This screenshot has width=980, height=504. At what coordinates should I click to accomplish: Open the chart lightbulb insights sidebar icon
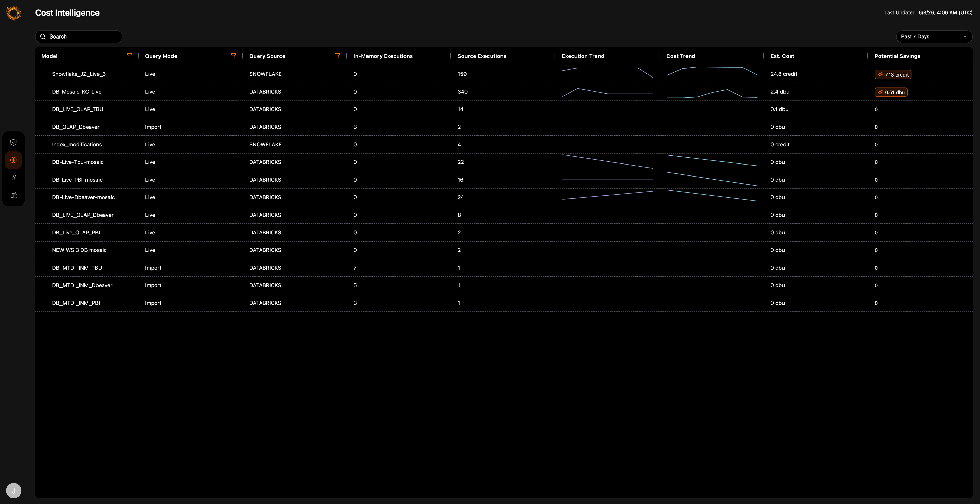click(13, 178)
